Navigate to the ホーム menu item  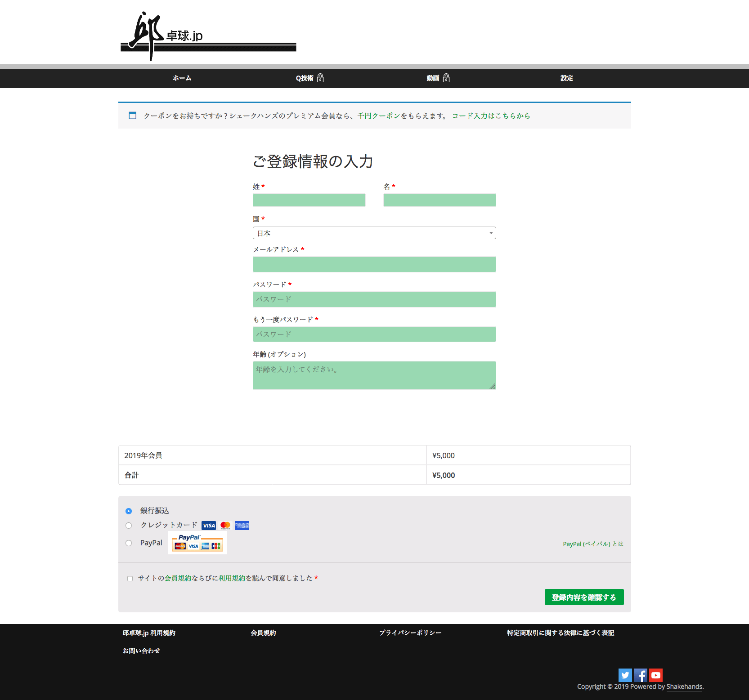(x=181, y=78)
